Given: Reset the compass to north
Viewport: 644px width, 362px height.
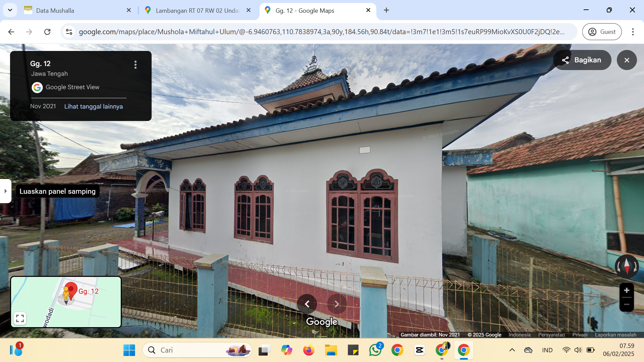Looking at the screenshot, I should (627, 266).
